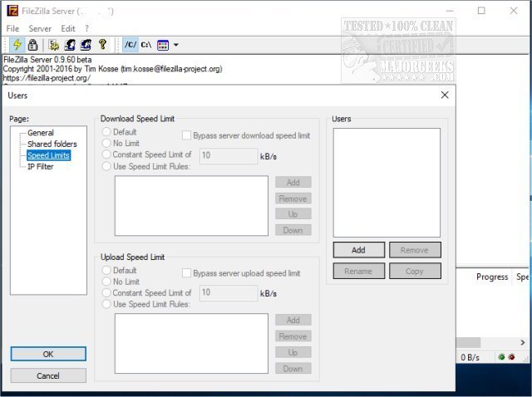Click Remove beside upload speed rules
The height and width of the screenshot is (397, 532).
pos(293,336)
